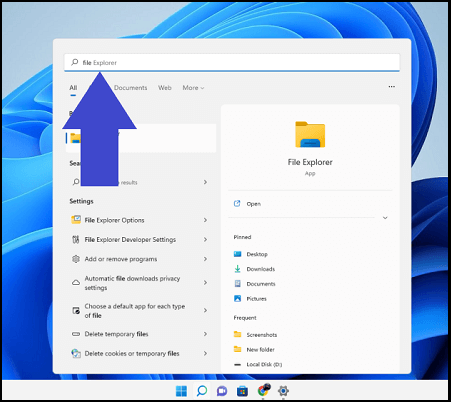Screen dimensions: 451x402
Task: Open Chrome from the taskbar
Action: coord(264,390)
